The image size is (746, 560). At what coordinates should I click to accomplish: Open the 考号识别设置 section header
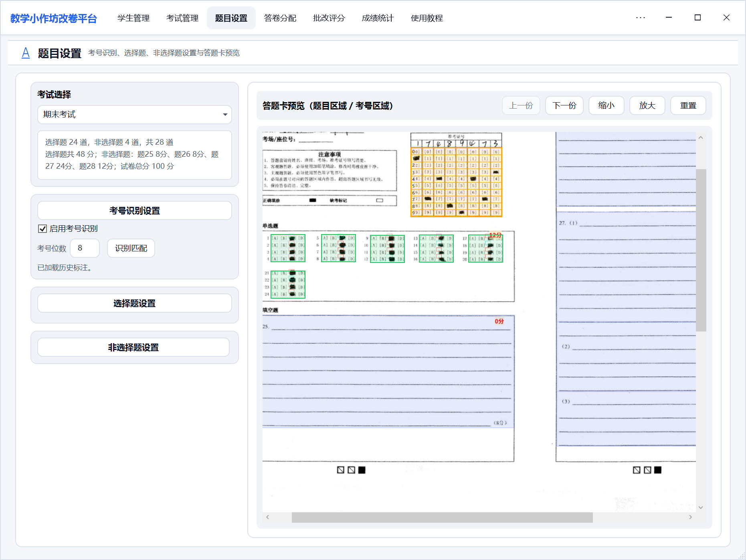[135, 210]
